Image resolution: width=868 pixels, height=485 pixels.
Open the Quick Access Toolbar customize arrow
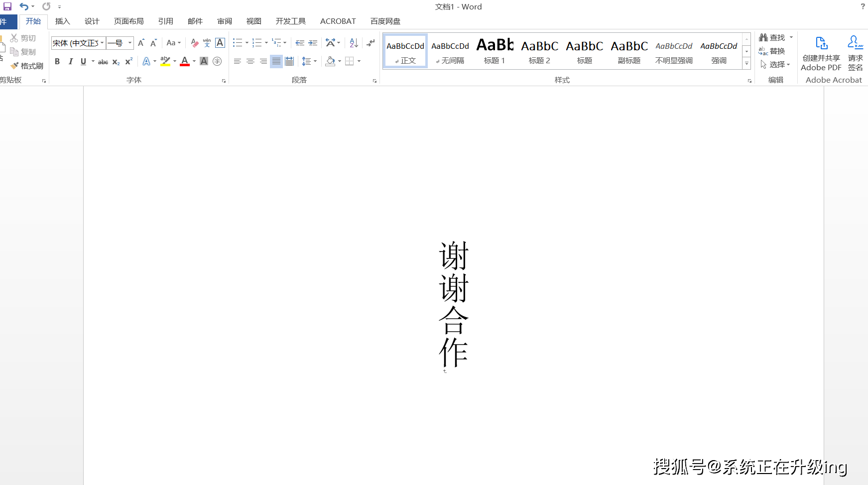click(59, 7)
